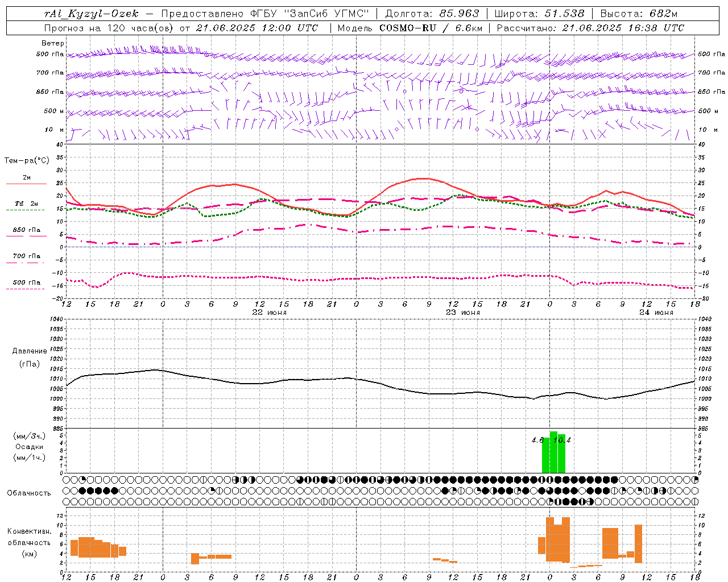Click the 850 гПа temperature legend entry
This screenshot has height=582, width=728.
point(27,230)
